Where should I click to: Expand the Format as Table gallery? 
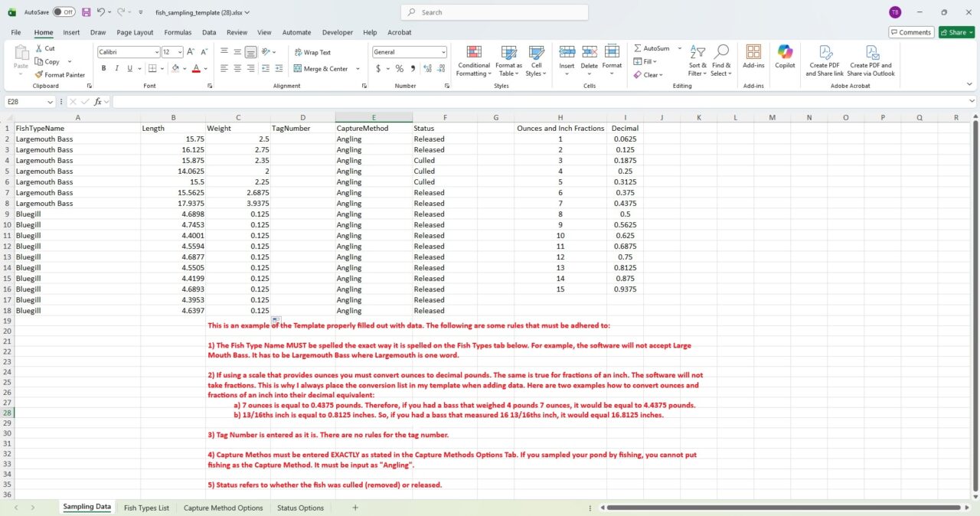click(509, 61)
